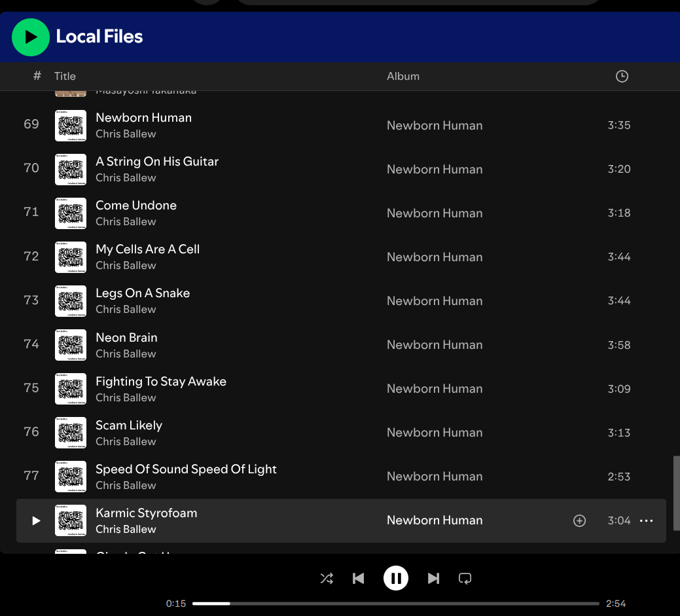The height and width of the screenshot is (616, 680).
Task: Open artist Chris Ballew under Neon Brain
Action: click(x=126, y=354)
